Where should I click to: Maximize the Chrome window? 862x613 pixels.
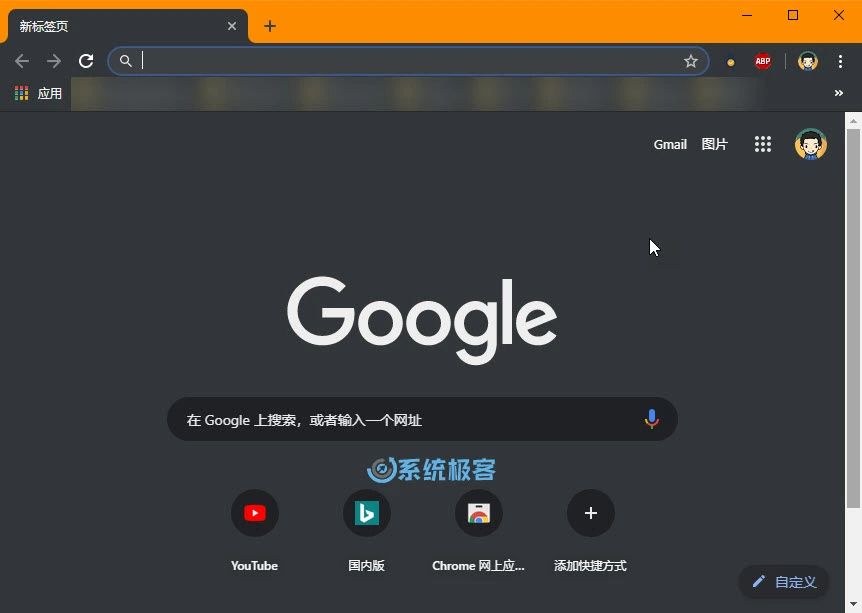[x=793, y=15]
